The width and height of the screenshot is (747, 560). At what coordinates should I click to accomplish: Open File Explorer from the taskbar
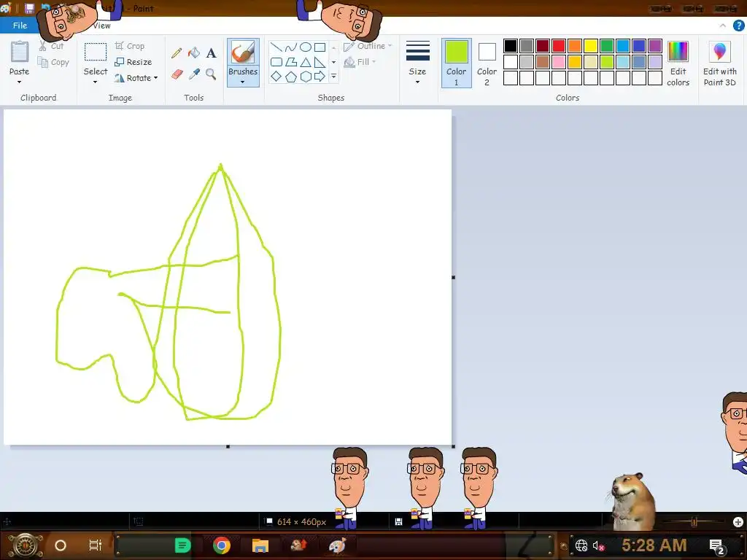[260, 545]
